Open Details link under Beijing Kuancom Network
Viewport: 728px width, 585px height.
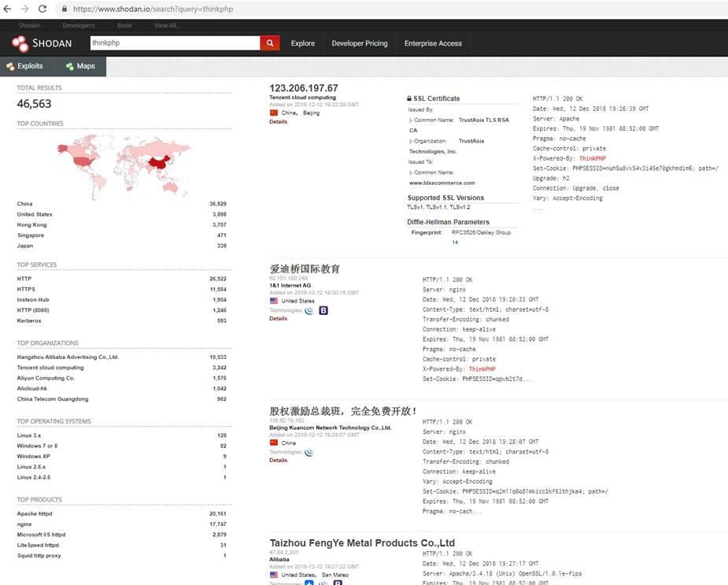pos(278,461)
